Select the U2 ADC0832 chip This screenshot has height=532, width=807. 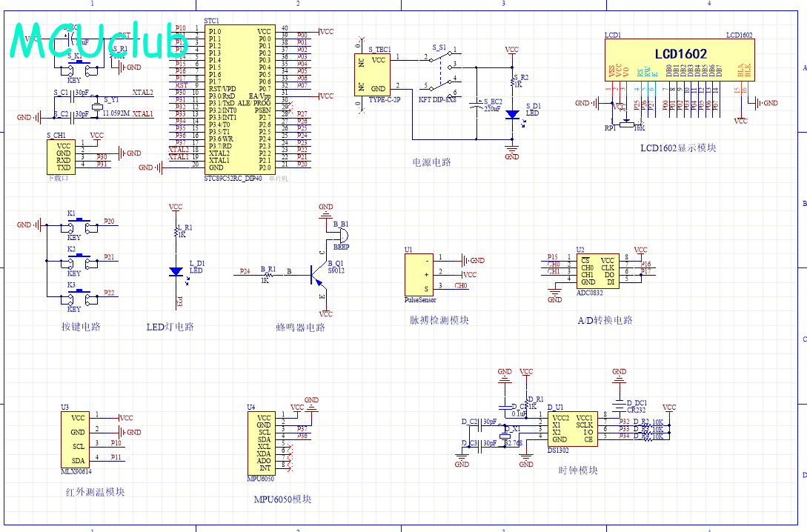(x=597, y=271)
